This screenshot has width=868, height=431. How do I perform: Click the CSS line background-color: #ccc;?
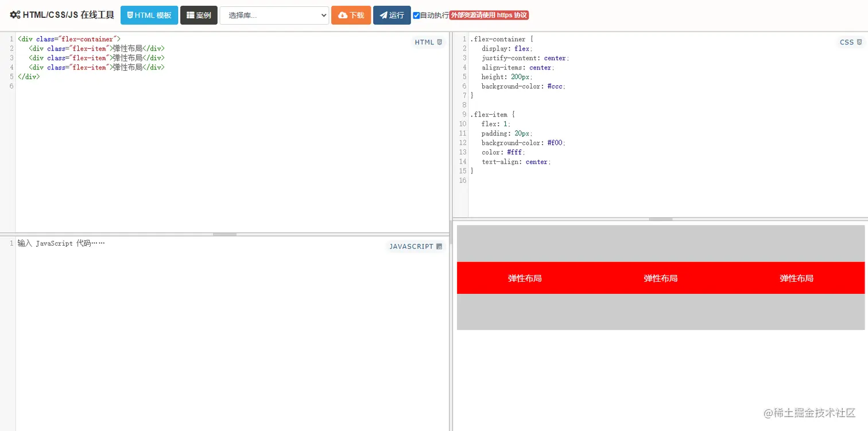[x=524, y=86]
